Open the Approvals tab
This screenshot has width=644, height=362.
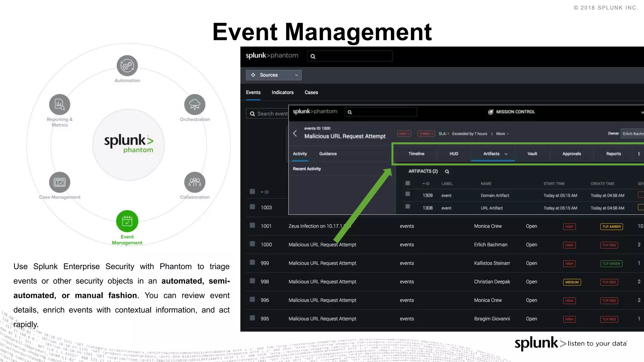pyautogui.click(x=572, y=154)
